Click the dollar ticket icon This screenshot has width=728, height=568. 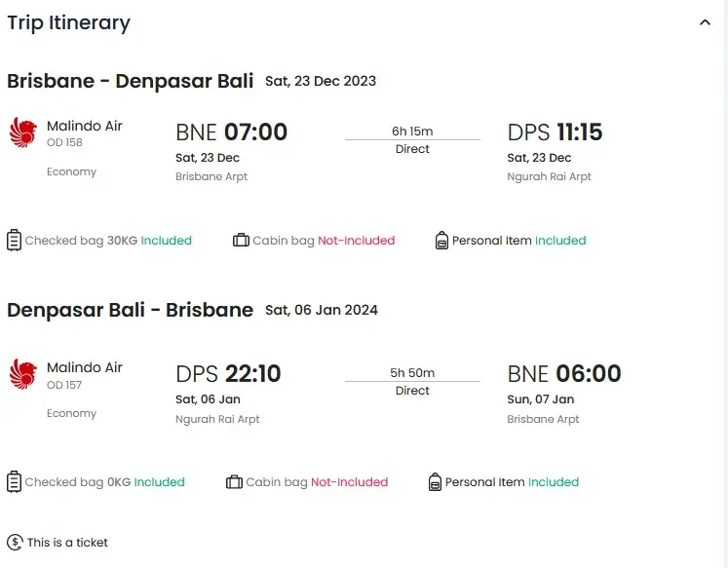click(15, 542)
